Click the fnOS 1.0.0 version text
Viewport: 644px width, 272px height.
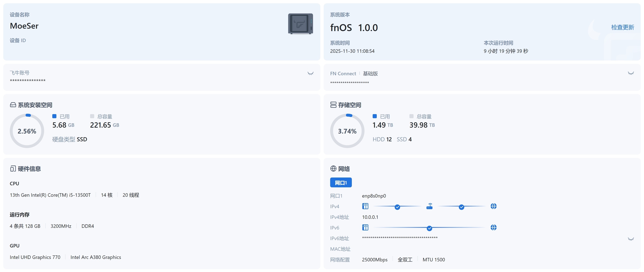pos(353,28)
